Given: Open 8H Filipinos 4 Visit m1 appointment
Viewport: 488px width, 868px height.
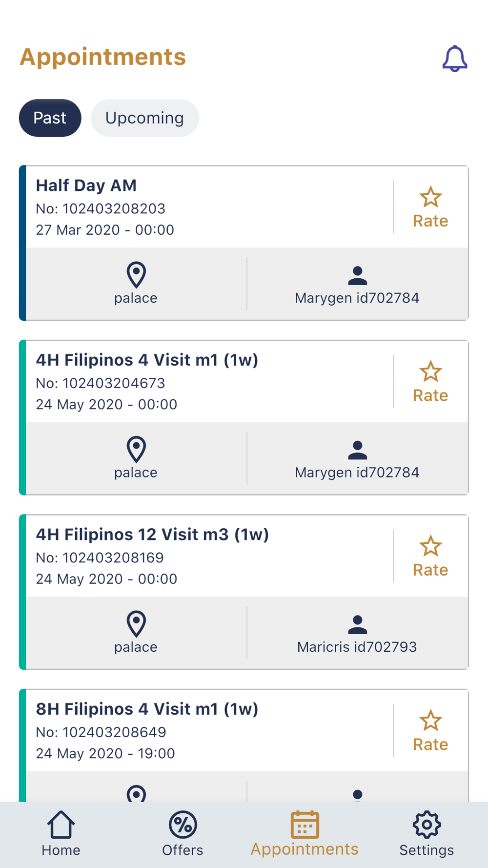Looking at the screenshot, I should (x=147, y=709).
